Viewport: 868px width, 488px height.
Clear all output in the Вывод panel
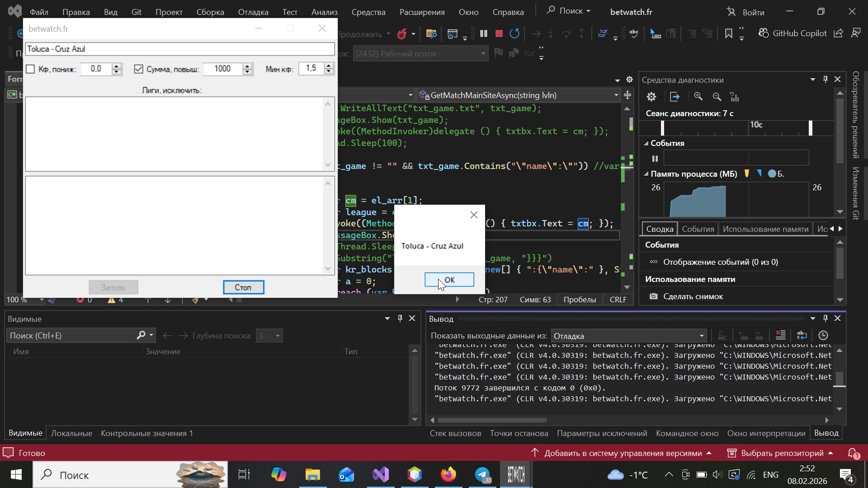coord(781,335)
